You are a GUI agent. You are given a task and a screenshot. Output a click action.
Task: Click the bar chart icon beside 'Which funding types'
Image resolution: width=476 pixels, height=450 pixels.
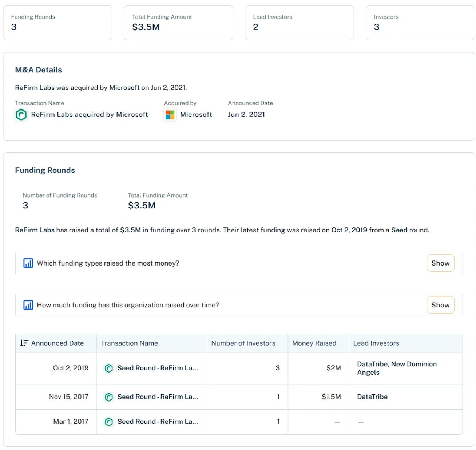(28, 263)
